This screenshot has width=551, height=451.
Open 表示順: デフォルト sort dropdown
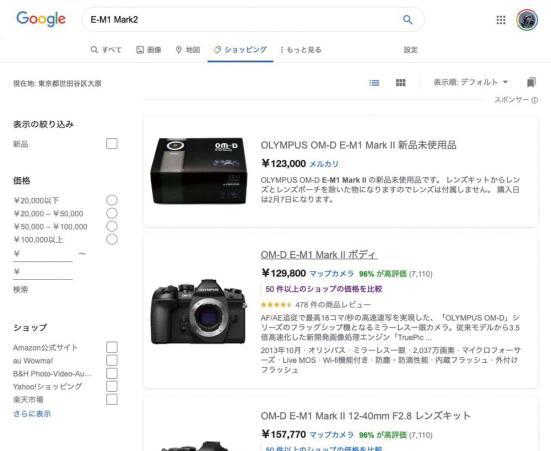coord(471,82)
